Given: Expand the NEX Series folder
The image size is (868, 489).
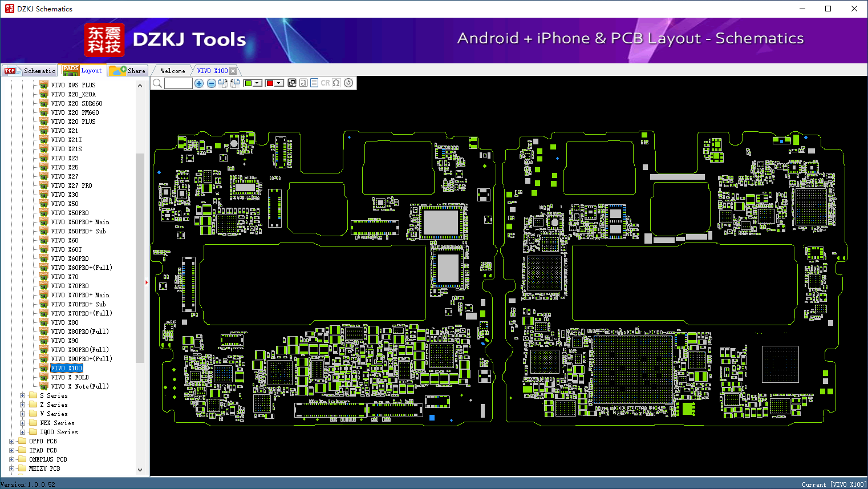Looking at the screenshot, I should (23, 423).
